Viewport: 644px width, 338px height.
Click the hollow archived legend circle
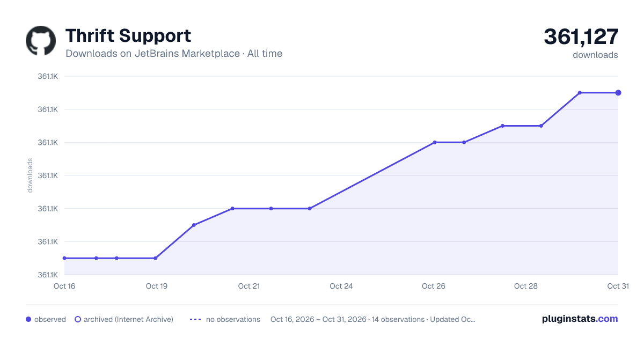coord(78,319)
